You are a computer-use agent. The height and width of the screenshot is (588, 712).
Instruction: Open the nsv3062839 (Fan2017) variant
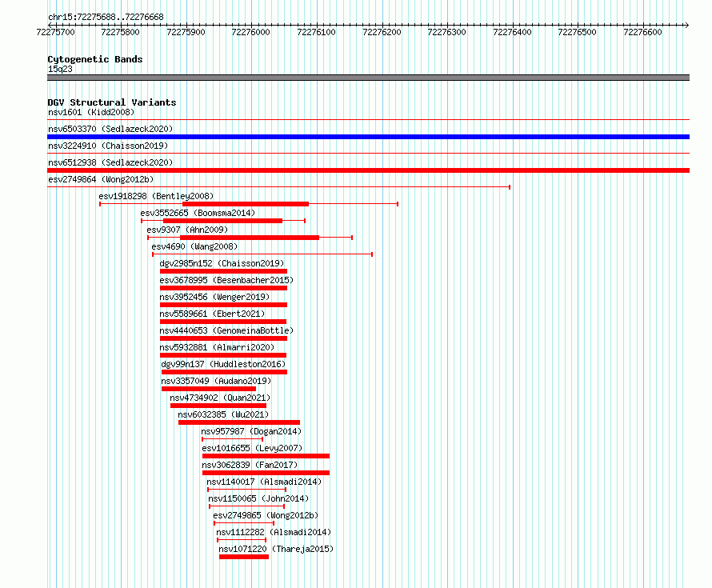pos(250,465)
